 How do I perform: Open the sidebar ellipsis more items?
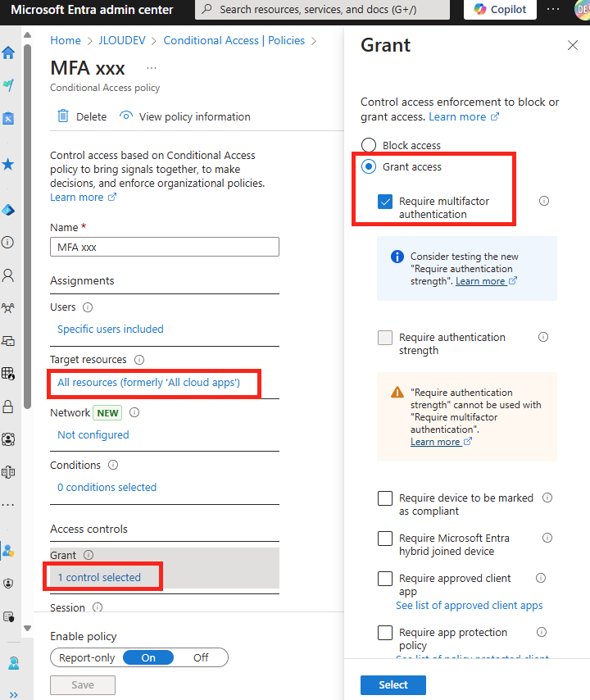click(8, 505)
